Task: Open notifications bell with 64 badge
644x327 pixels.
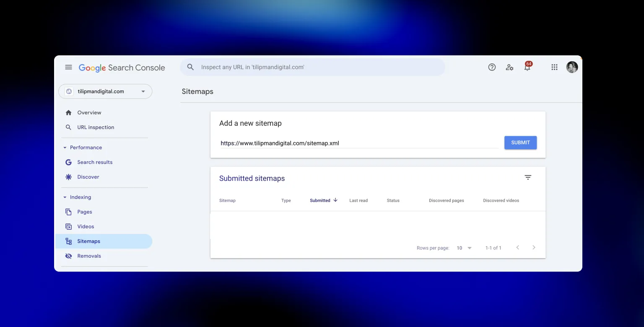Action: click(527, 66)
